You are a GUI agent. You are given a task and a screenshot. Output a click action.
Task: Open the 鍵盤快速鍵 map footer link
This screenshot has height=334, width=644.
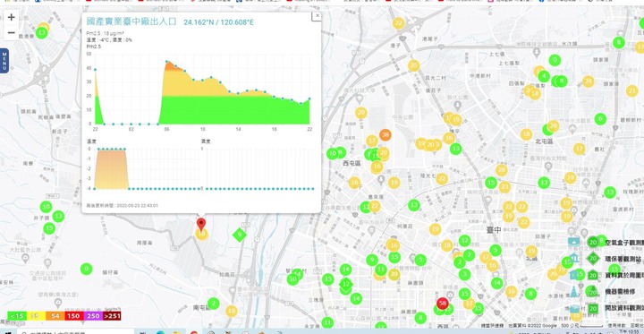click(493, 325)
